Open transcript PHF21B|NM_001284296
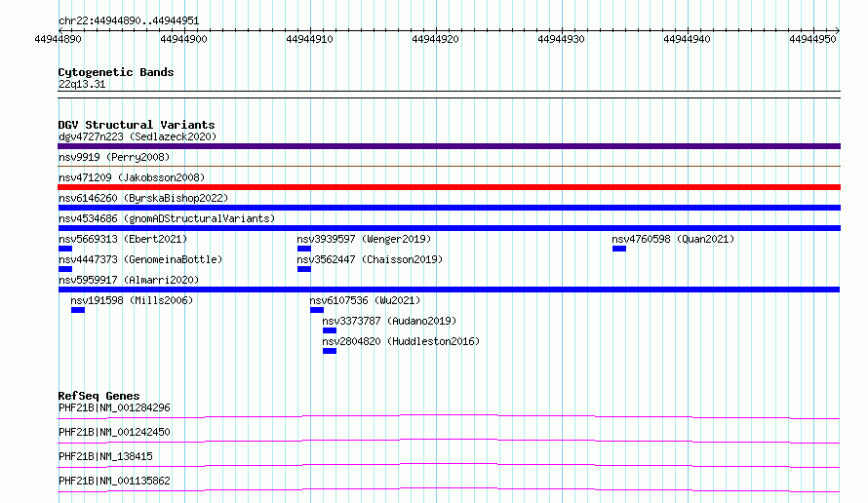868x503 pixels. (114, 407)
